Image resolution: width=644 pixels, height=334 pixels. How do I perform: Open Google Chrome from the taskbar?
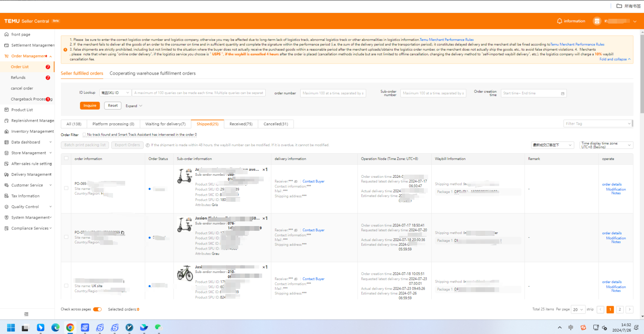[70, 328]
